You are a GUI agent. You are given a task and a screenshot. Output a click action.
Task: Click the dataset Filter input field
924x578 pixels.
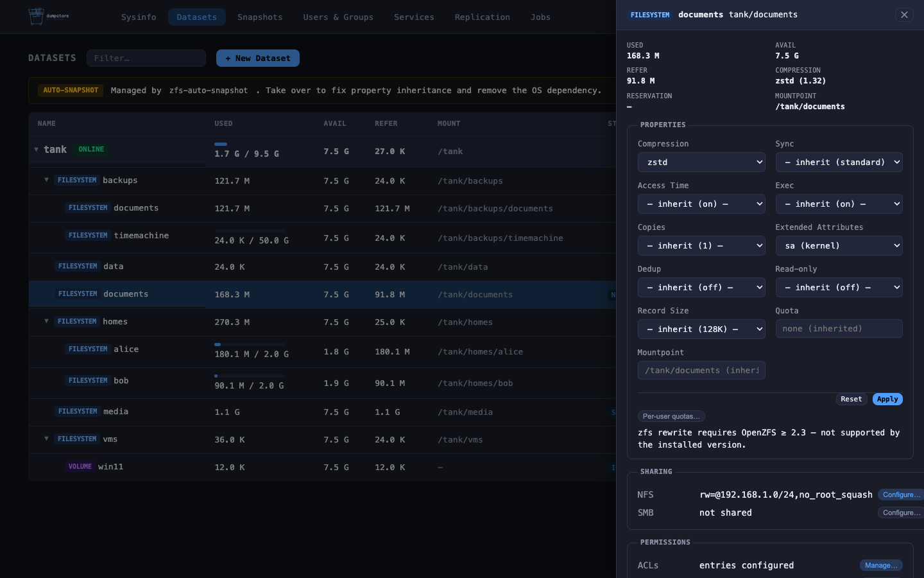click(146, 58)
